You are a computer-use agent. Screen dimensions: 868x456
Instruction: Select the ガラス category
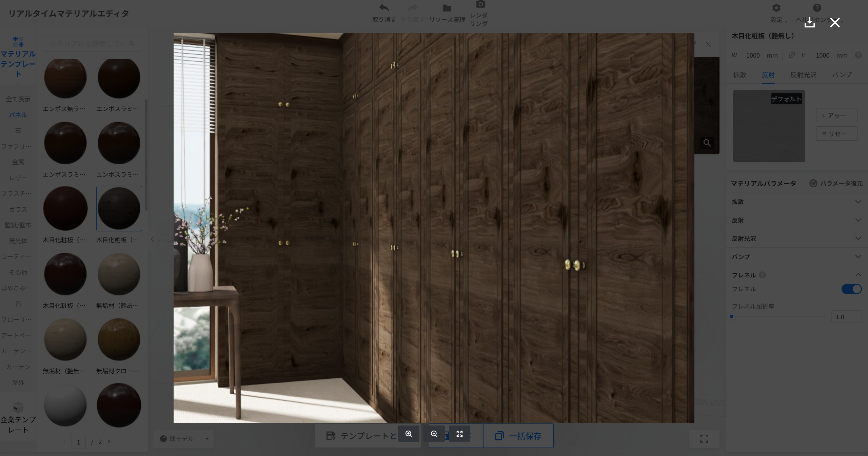pyautogui.click(x=18, y=209)
